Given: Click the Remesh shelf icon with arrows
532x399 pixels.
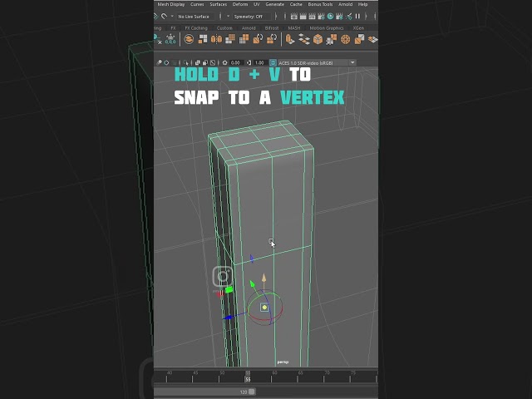Looking at the screenshot, I should [258, 39].
